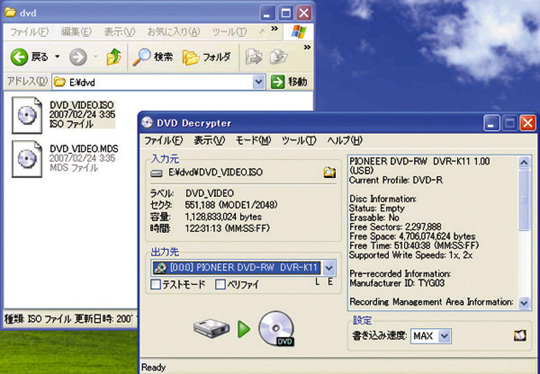This screenshot has height=374, width=540.
Task: Open the Back button history dropdown arrow
Action: [58, 56]
